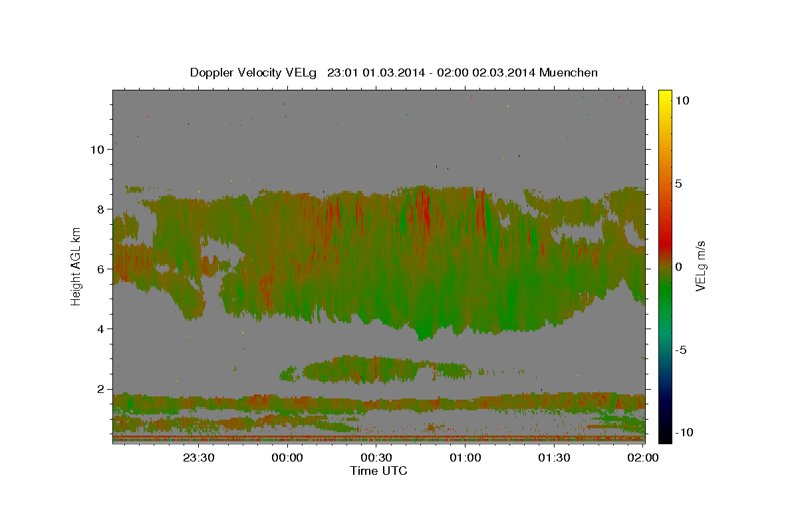Click the height tick label 2
The image size is (798, 532).
pos(101,389)
